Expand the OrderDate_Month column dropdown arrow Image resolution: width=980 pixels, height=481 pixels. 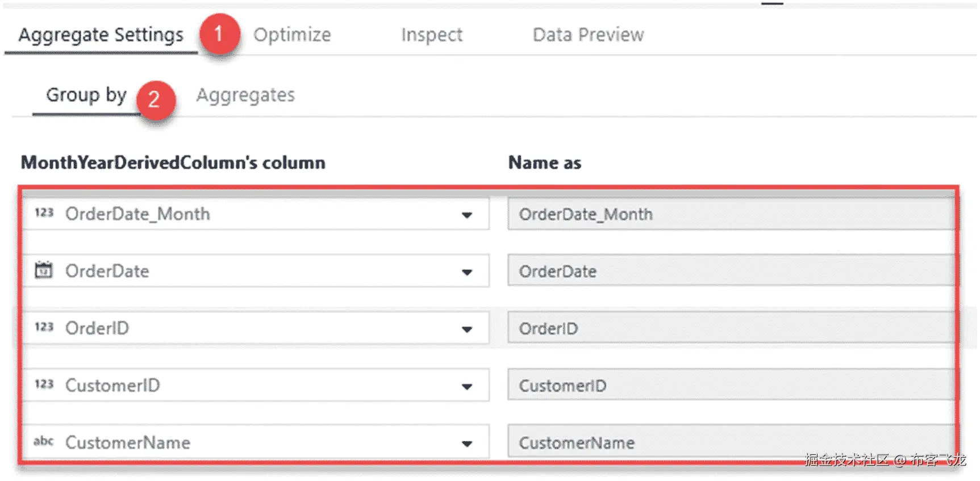[467, 215]
